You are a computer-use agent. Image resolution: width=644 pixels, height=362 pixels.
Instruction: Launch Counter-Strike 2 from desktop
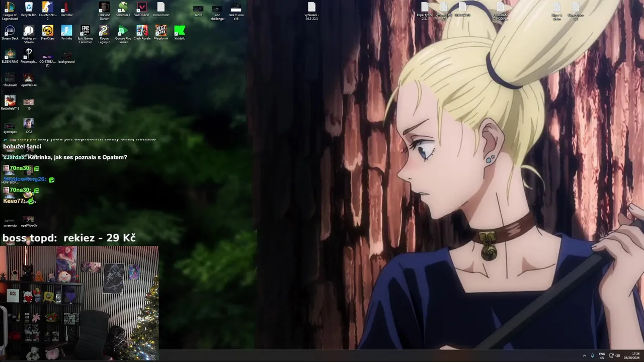click(47, 11)
